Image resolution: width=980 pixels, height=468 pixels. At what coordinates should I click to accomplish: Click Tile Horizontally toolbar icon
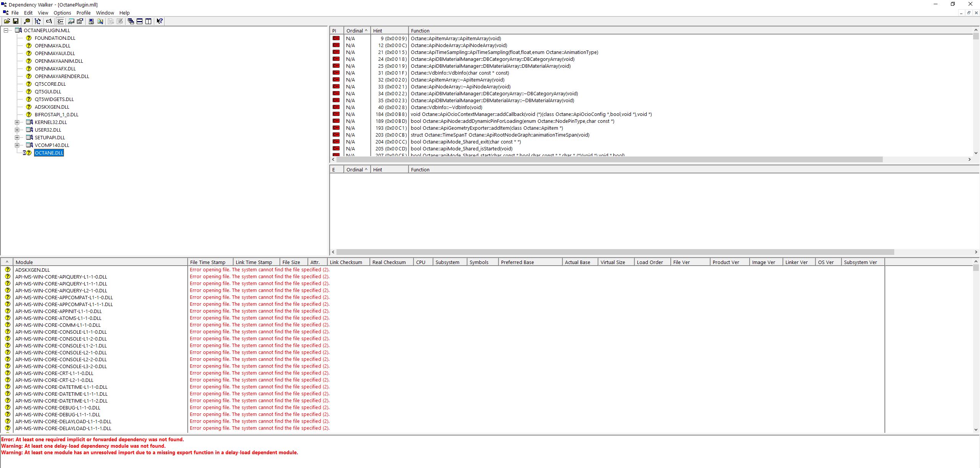coord(140,21)
